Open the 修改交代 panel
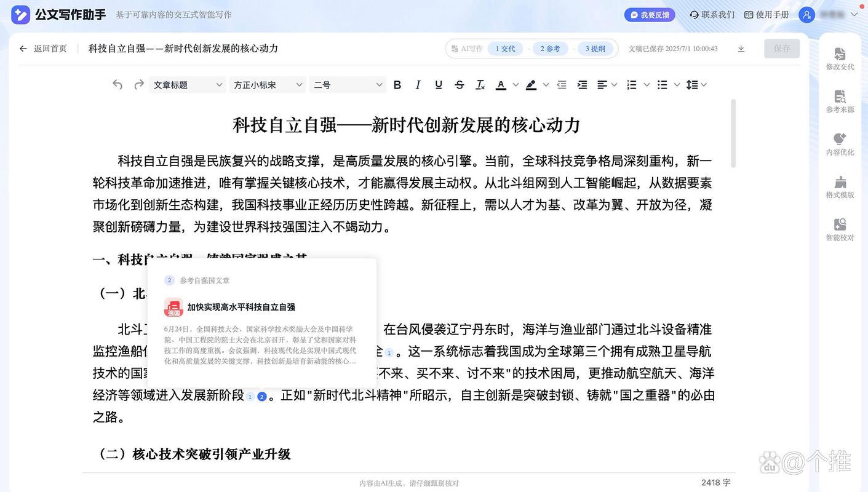This screenshot has height=492, width=868. tap(840, 58)
